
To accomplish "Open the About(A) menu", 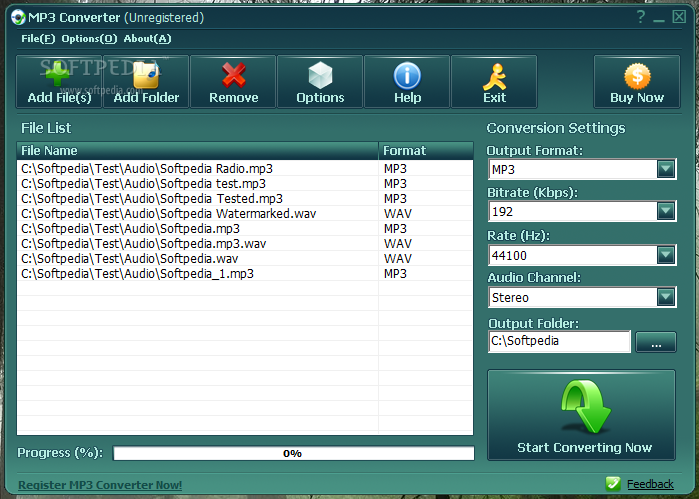I will click(x=147, y=39).
